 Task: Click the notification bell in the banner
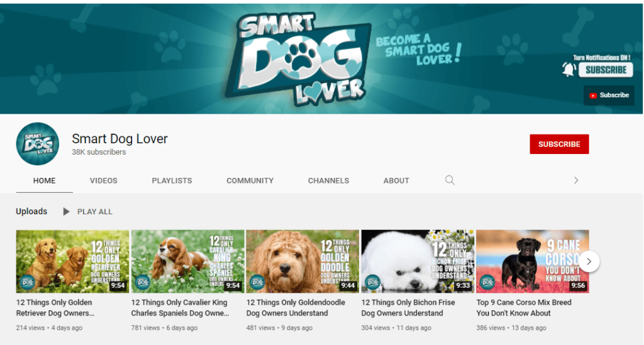(569, 70)
